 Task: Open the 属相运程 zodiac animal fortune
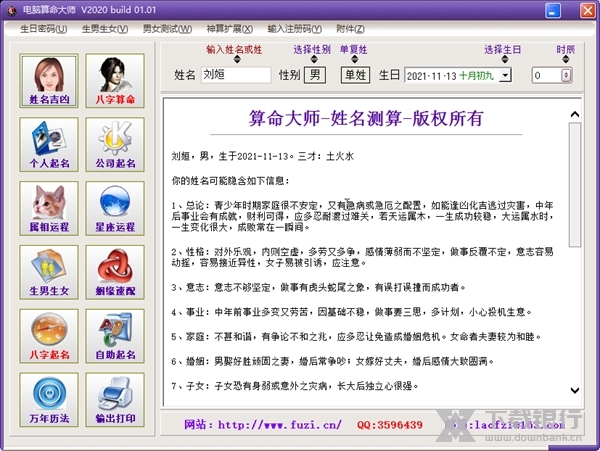[x=49, y=208]
